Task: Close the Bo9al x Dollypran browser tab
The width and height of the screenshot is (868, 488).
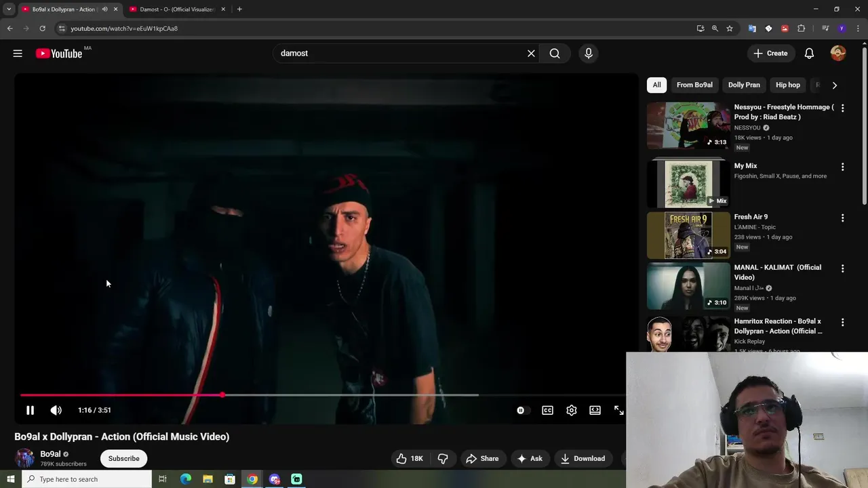Action: [x=115, y=9]
